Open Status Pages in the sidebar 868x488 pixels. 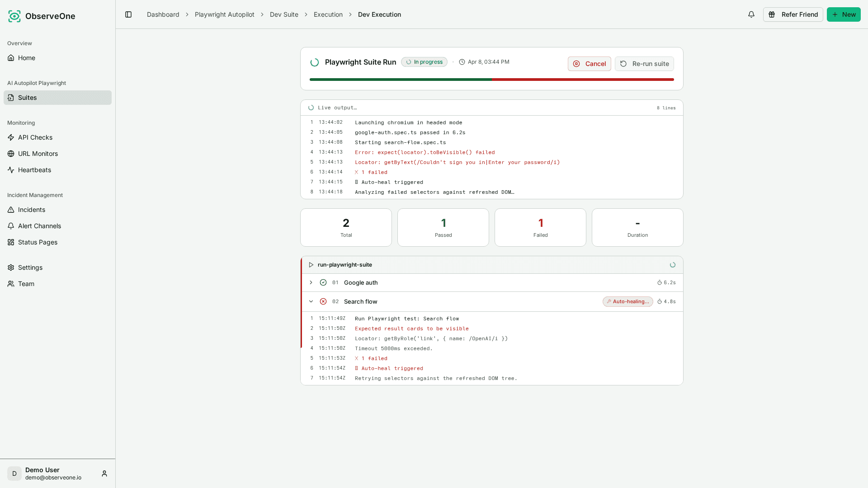pyautogui.click(x=57, y=242)
